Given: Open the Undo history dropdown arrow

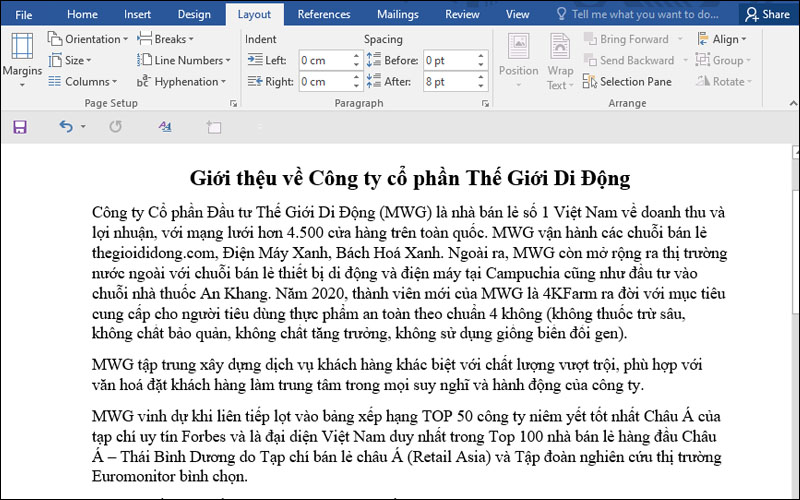Looking at the screenshot, I should pos(83,127).
